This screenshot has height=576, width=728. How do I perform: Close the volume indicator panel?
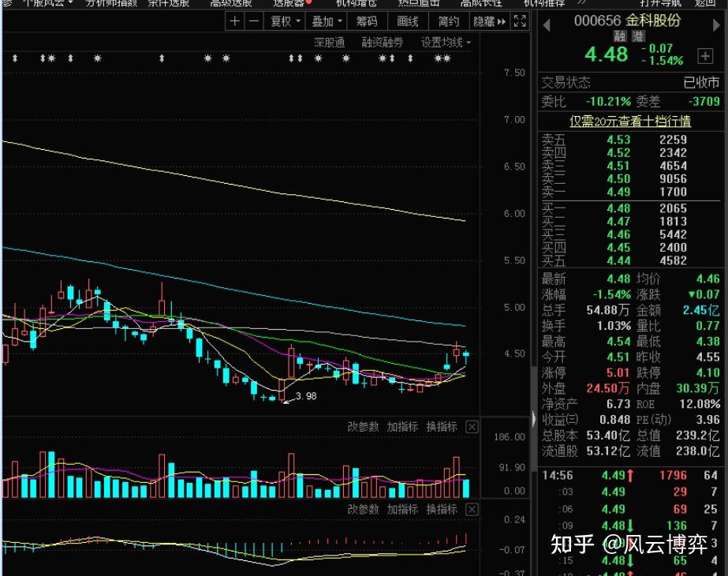(472, 427)
